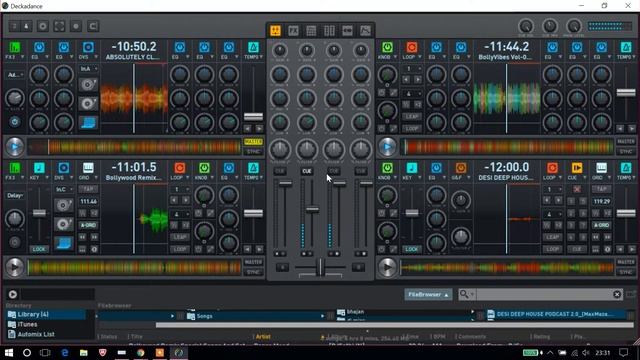
Task: Toggle the effect power button below ABSOLUTELY deck FX knob
Action: [x=15, y=122]
